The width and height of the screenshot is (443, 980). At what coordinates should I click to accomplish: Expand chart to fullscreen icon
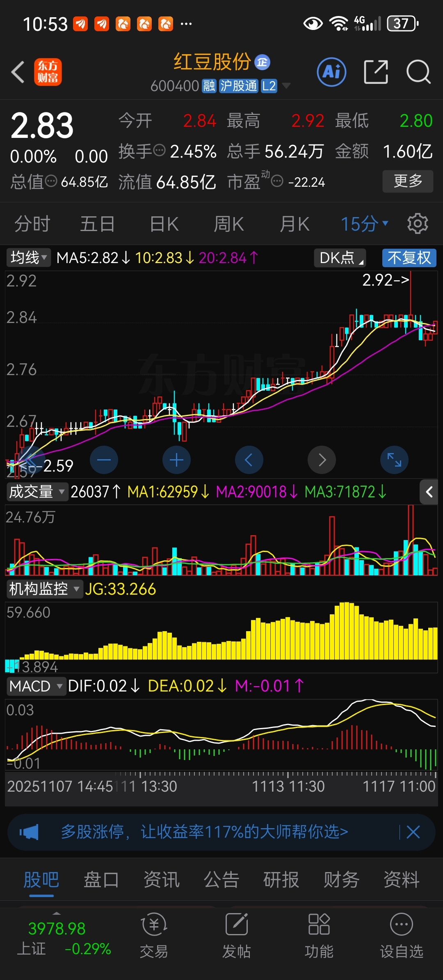(394, 460)
